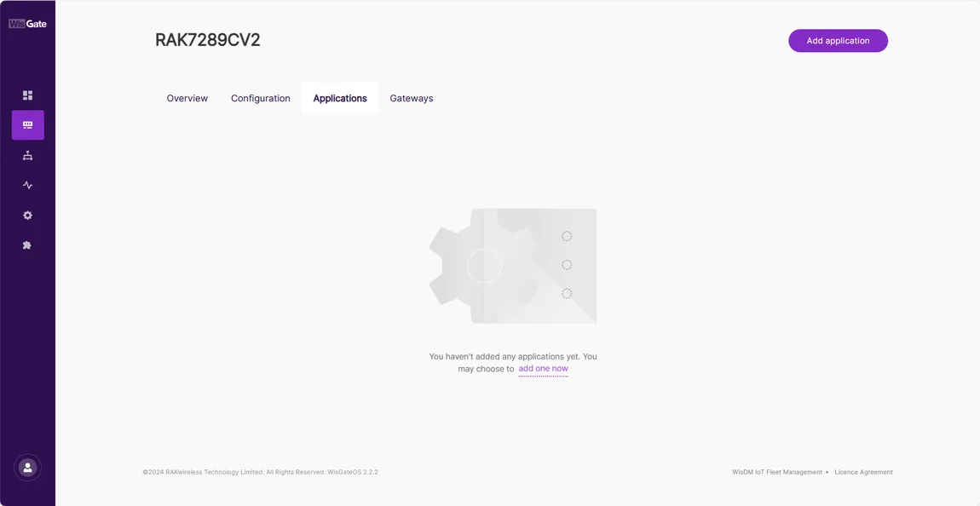This screenshot has width=980, height=506.
Task: Open the Licence Agreement link
Action: 863,472
